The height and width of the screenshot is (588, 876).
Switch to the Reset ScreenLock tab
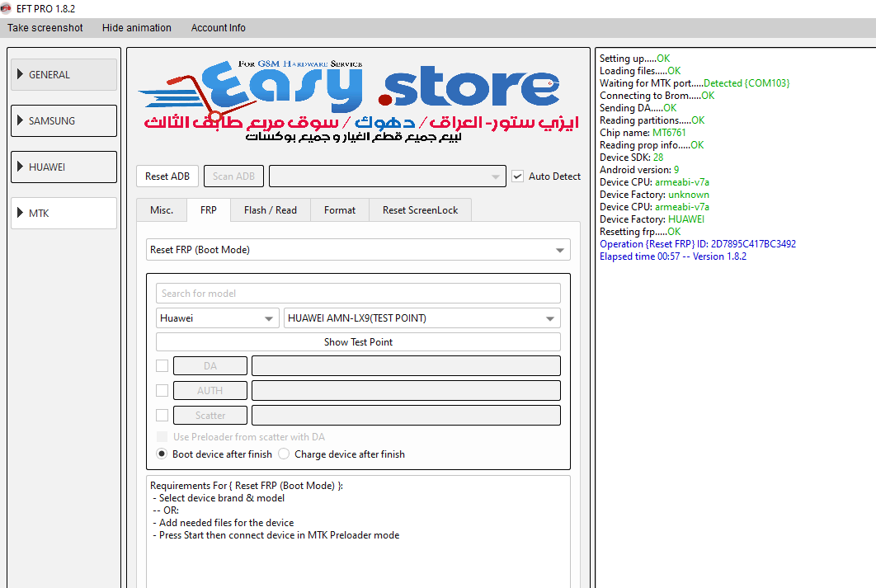tap(420, 210)
